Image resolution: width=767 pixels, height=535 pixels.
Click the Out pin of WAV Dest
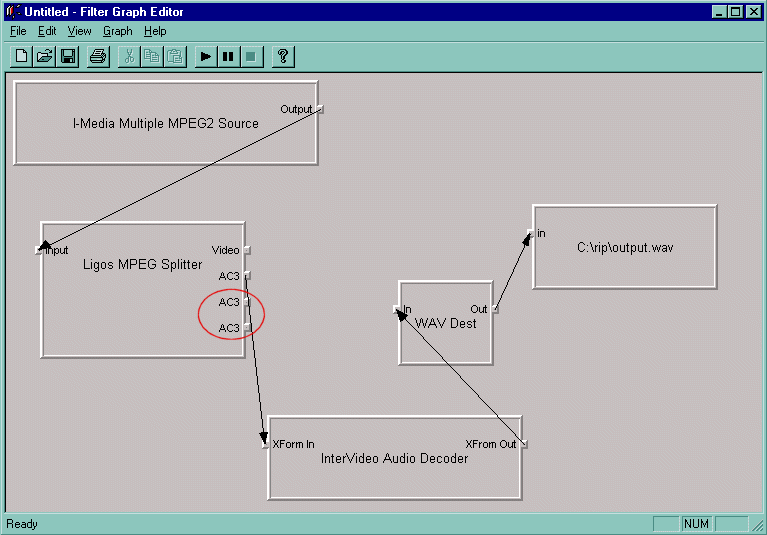(x=495, y=309)
